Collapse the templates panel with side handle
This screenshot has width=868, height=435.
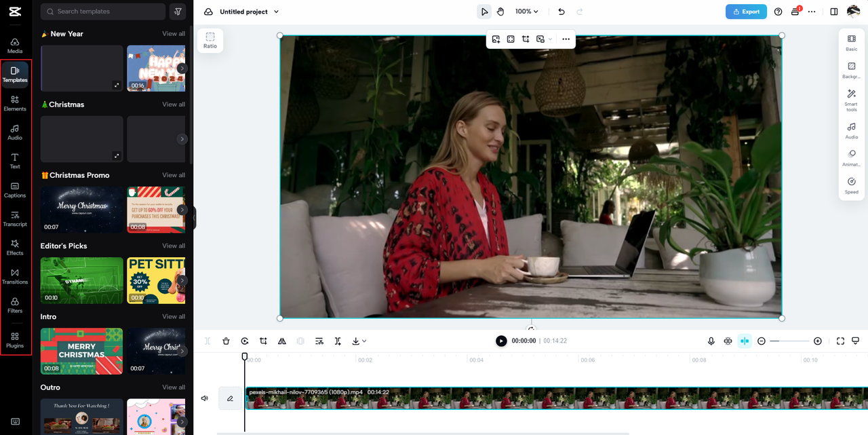195,218
